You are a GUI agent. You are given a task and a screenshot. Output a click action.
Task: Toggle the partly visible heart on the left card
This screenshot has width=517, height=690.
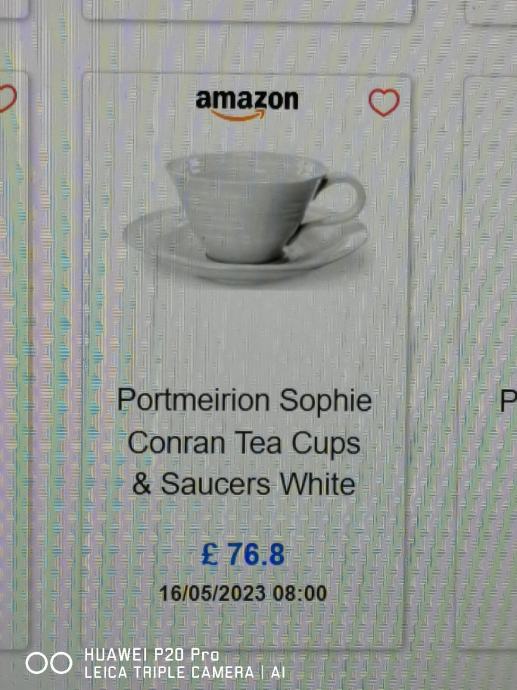coord(7,98)
